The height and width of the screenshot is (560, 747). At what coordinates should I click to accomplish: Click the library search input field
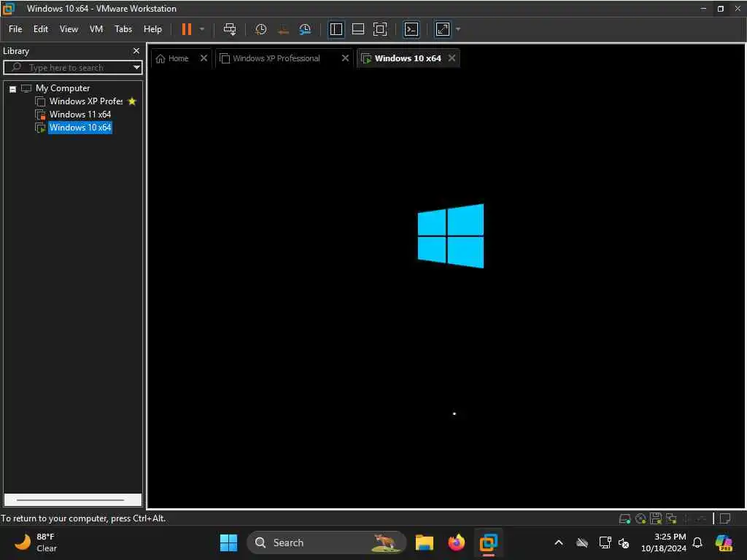[x=71, y=68]
